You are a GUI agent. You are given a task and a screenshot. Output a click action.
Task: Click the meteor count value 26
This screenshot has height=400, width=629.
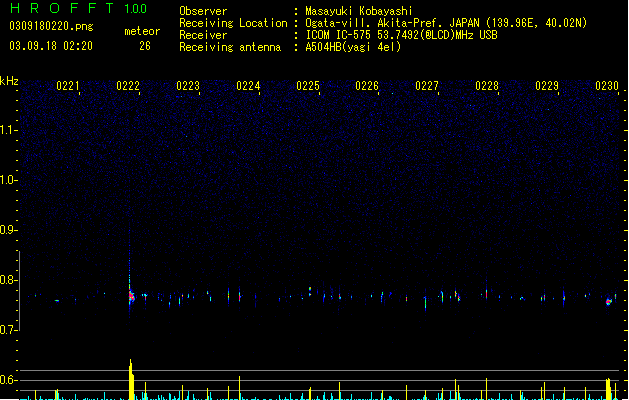[145, 46]
